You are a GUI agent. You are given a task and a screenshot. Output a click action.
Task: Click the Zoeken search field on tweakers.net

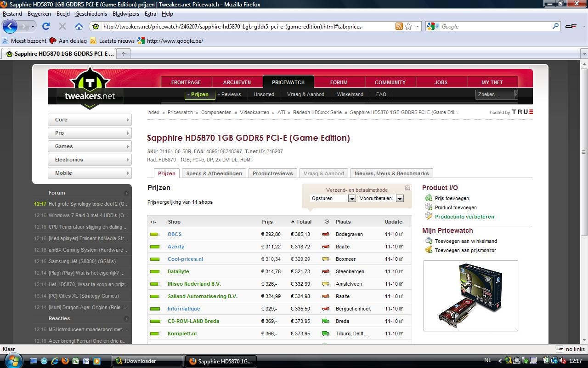point(494,94)
